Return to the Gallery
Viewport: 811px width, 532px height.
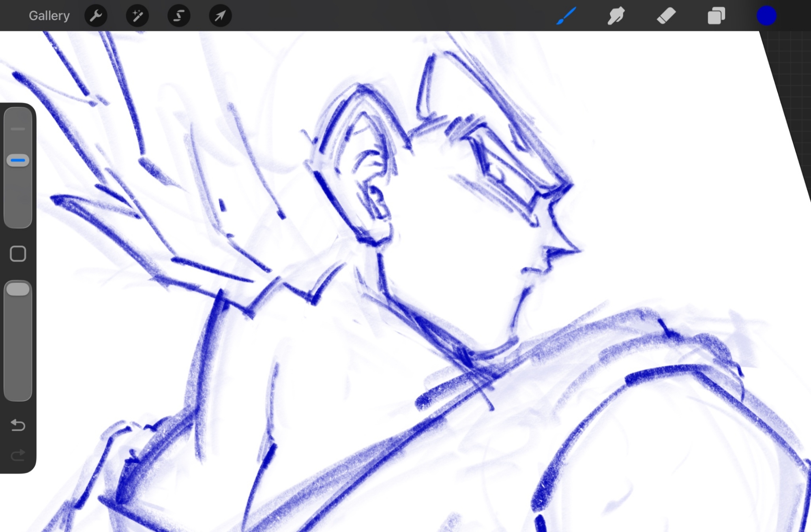(x=49, y=16)
